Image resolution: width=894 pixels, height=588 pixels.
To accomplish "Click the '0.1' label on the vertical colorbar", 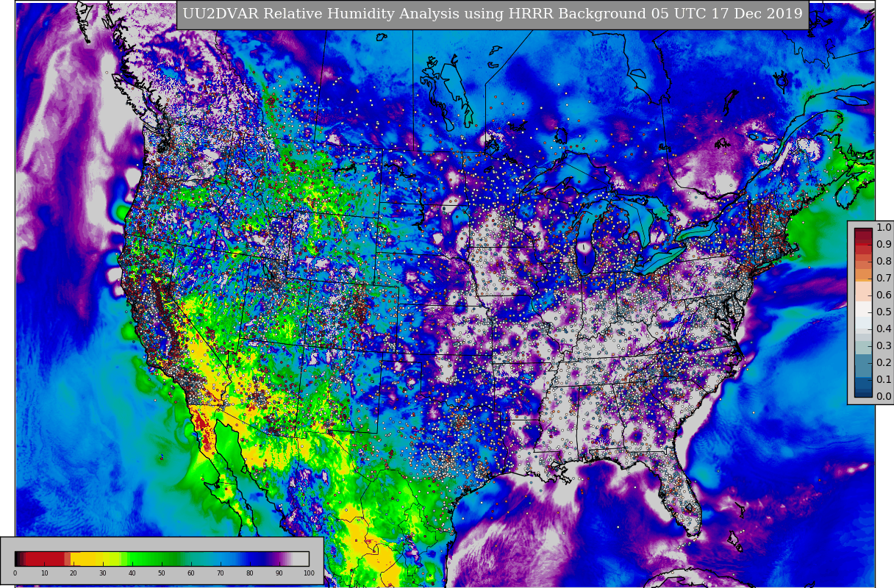I will [884, 379].
